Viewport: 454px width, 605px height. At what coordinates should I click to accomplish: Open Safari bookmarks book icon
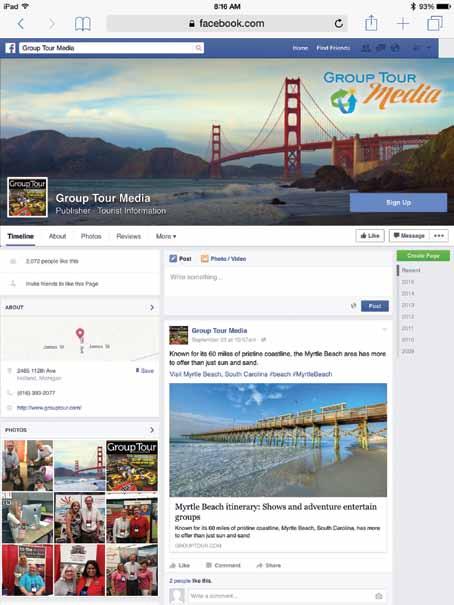click(83, 24)
